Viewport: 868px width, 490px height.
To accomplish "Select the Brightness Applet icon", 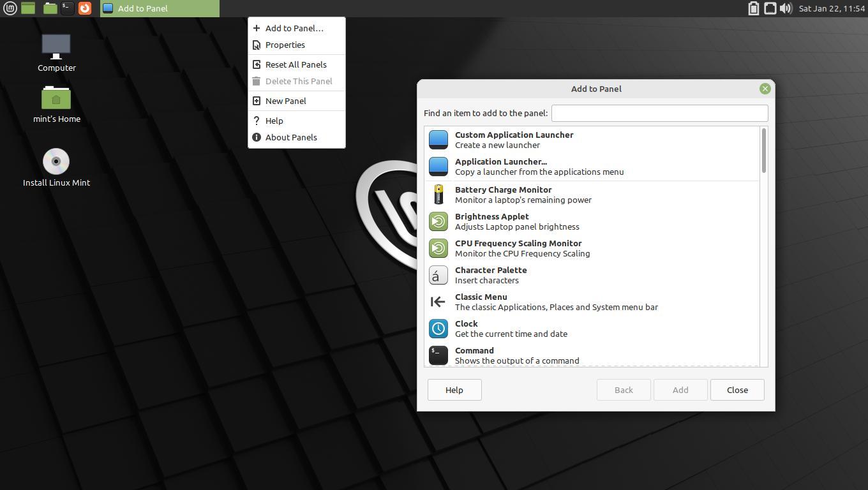I will [438, 221].
